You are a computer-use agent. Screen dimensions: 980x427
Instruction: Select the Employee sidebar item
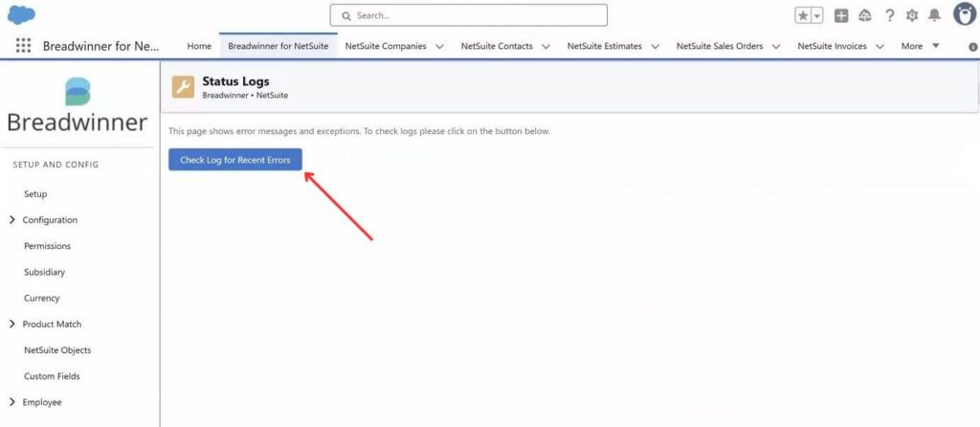[42, 402]
